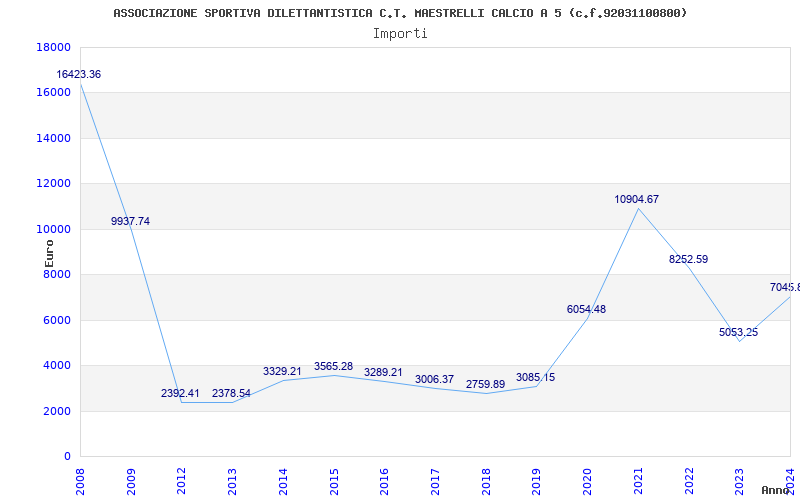Click the 16423.36 data label
This screenshot has height=500, width=800.
(79, 74)
